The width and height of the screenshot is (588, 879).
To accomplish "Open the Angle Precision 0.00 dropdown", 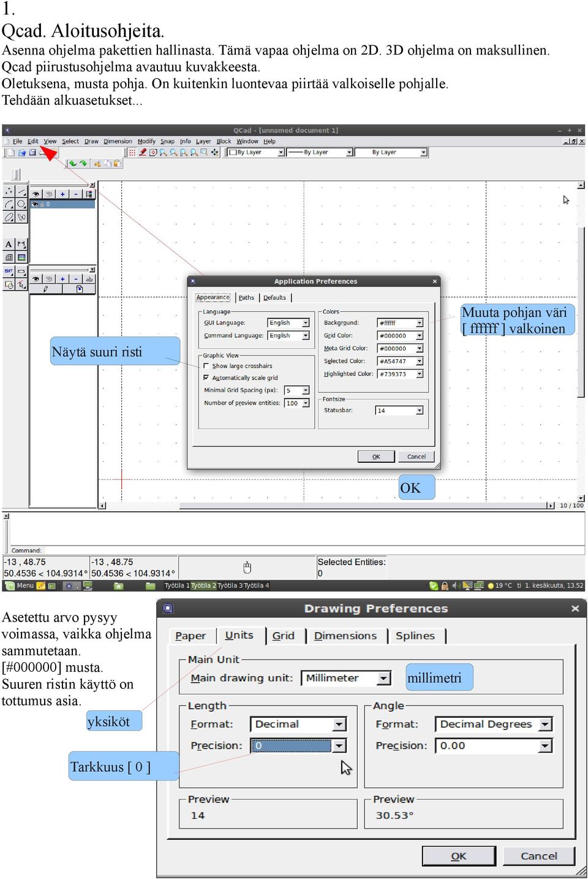I will point(494,745).
